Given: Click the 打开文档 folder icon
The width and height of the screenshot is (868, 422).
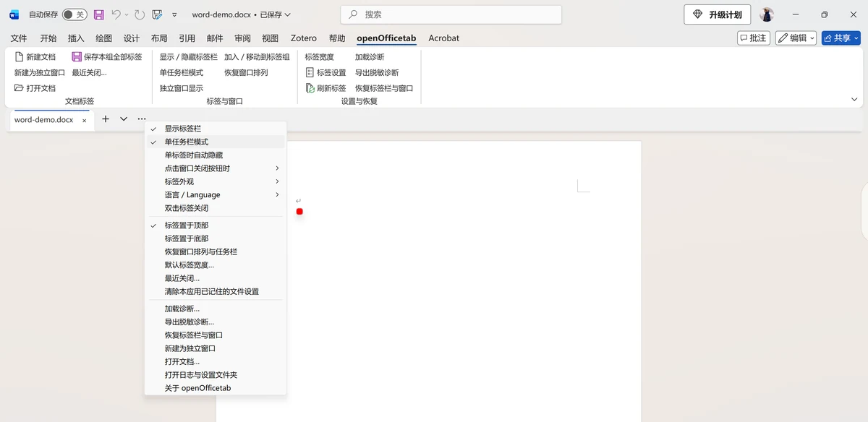Looking at the screenshot, I should coord(20,88).
